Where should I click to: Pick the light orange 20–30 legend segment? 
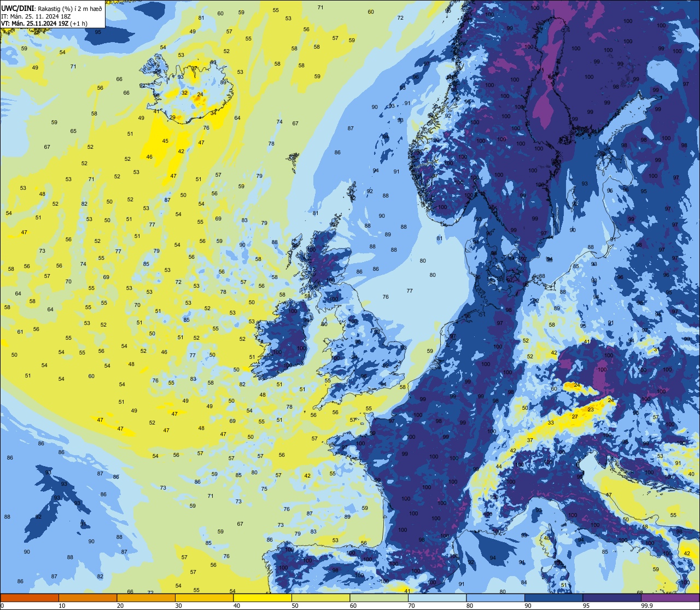[146, 597]
